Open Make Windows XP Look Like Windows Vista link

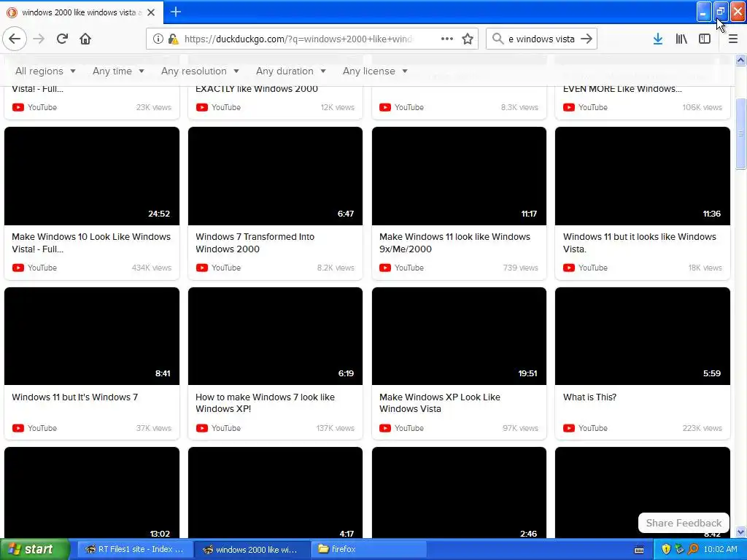(440, 402)
